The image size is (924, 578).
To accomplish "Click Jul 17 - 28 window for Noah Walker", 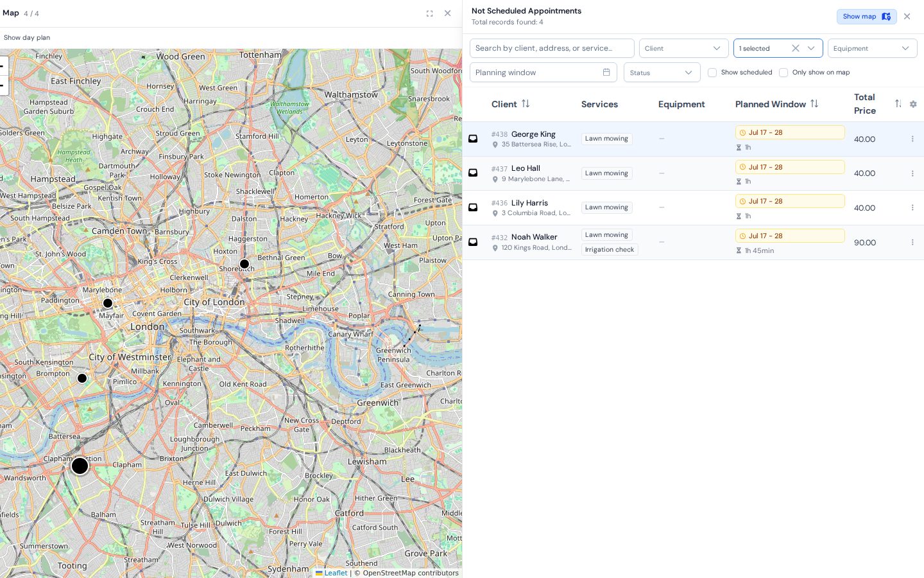I will click(790, 236).
